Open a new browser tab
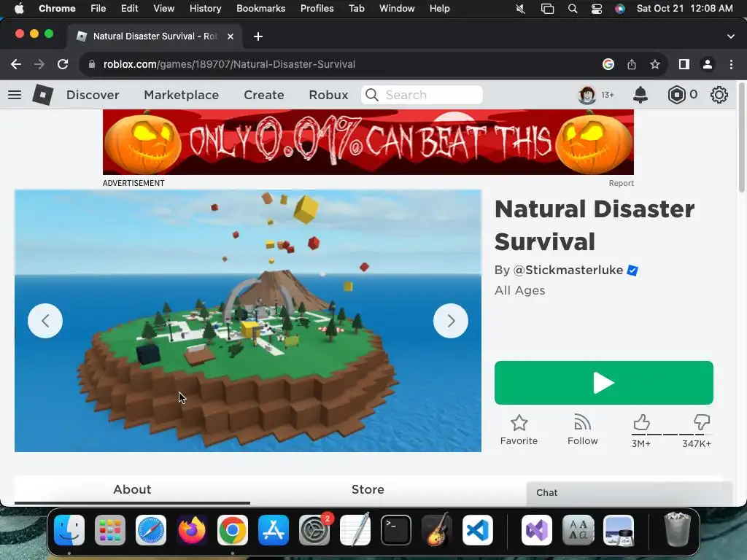Viewport: 747px width, 560px height. tap(258, 36)
